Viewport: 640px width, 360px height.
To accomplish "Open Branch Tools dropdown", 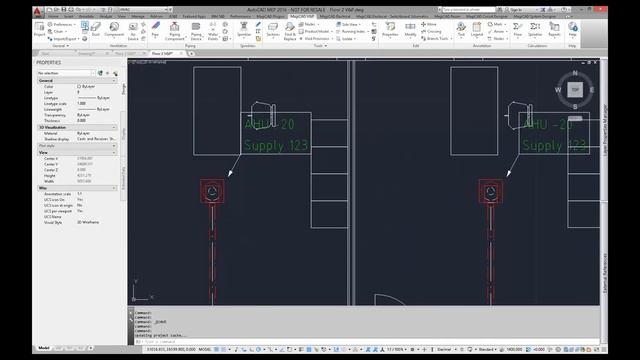I will pos(436,38).
